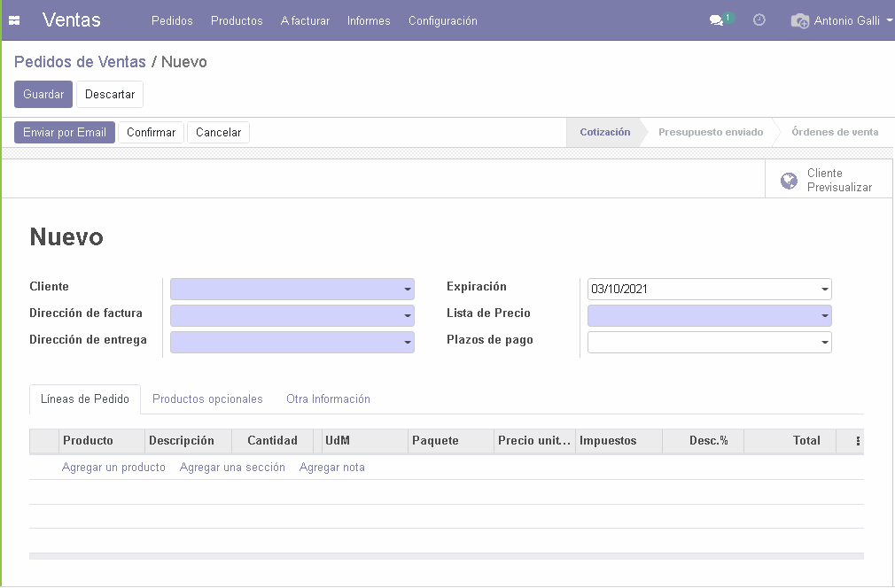
Task: Click the Agregar un producto link
Action: (113, 468)
